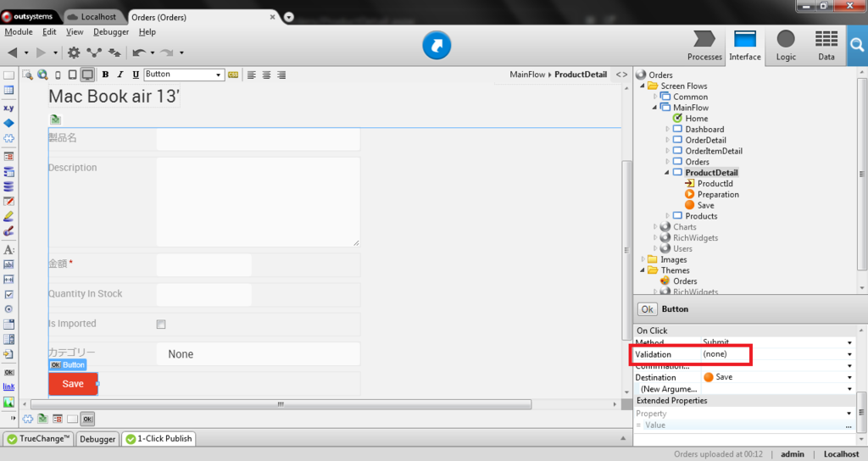Click the merge and compare branch icon
The image size is (868, 461).
[94, 53]
